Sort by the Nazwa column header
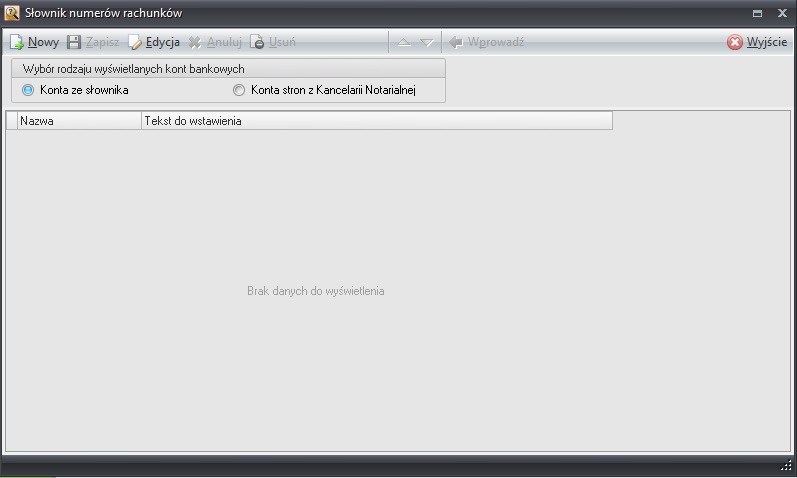This screenshot has width=797, height=478. [x=79, y=121]
